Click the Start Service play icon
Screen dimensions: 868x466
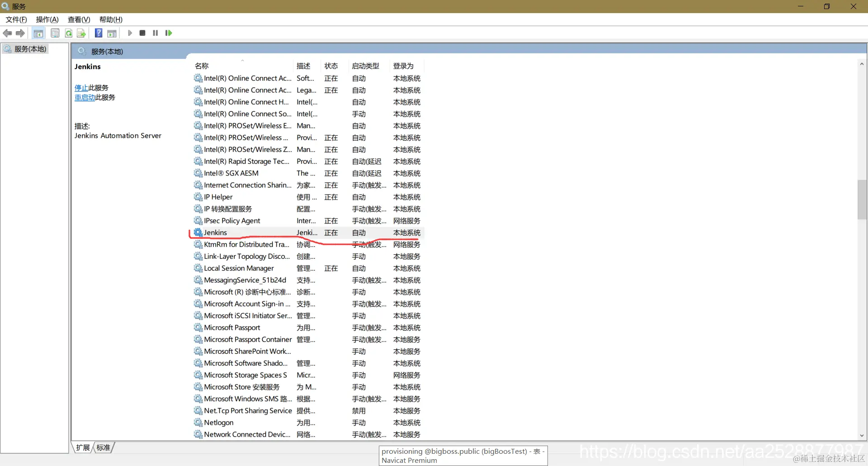click(130, 33)
